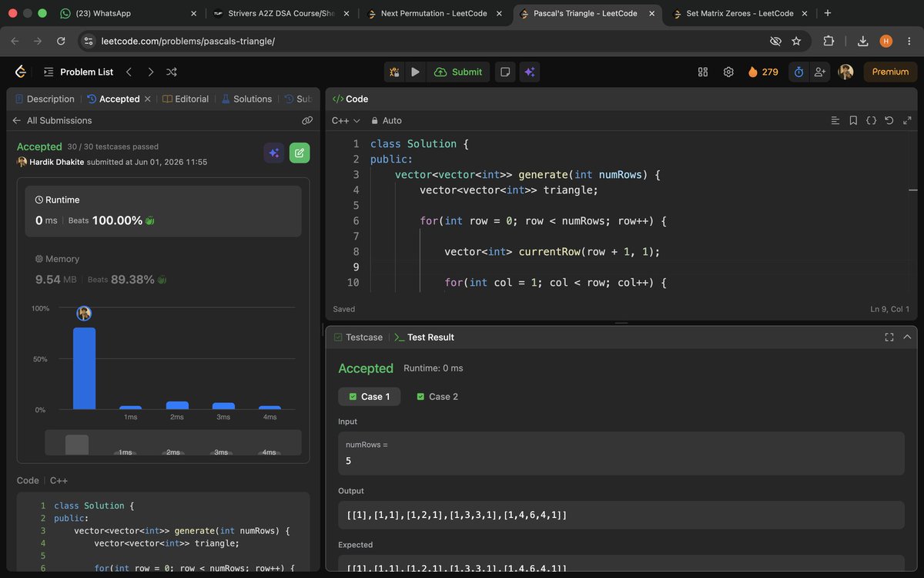Click the eye-slash tracking icon in address bar
Screen dimensions: 924x578
pyautogui.click(x=775, y=41)
